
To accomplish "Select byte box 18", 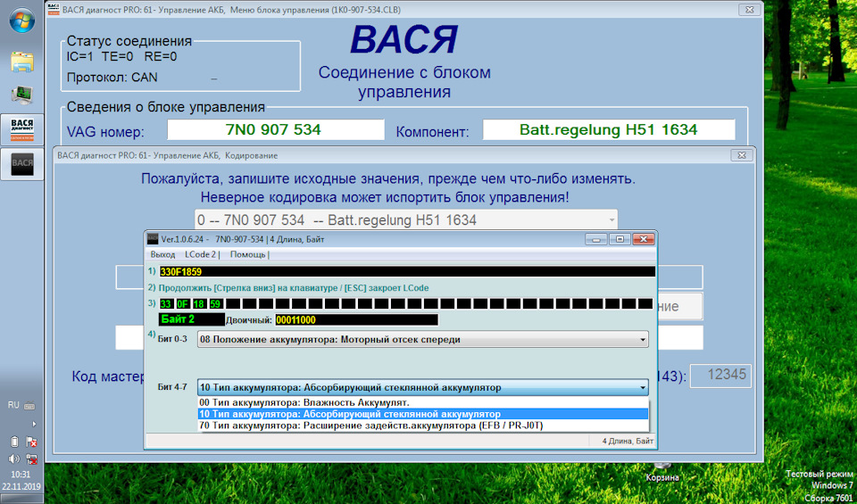I will coord(199,303).
